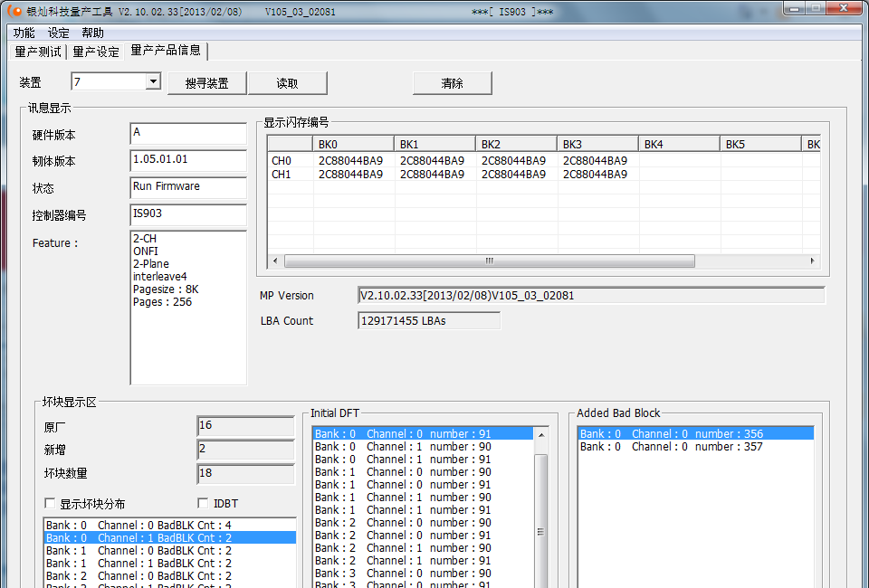
Task: Click the 原厂 field showing 16
Action: [x=245, y=426]
